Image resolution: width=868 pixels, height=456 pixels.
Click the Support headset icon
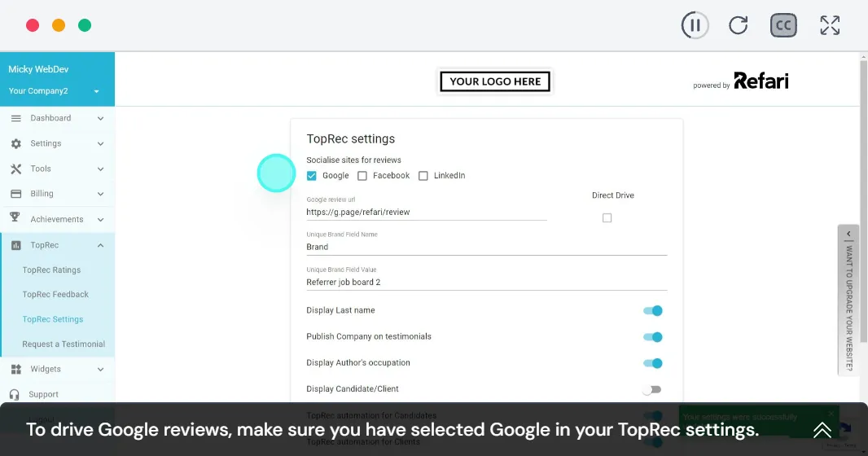(x=15, y=395)
